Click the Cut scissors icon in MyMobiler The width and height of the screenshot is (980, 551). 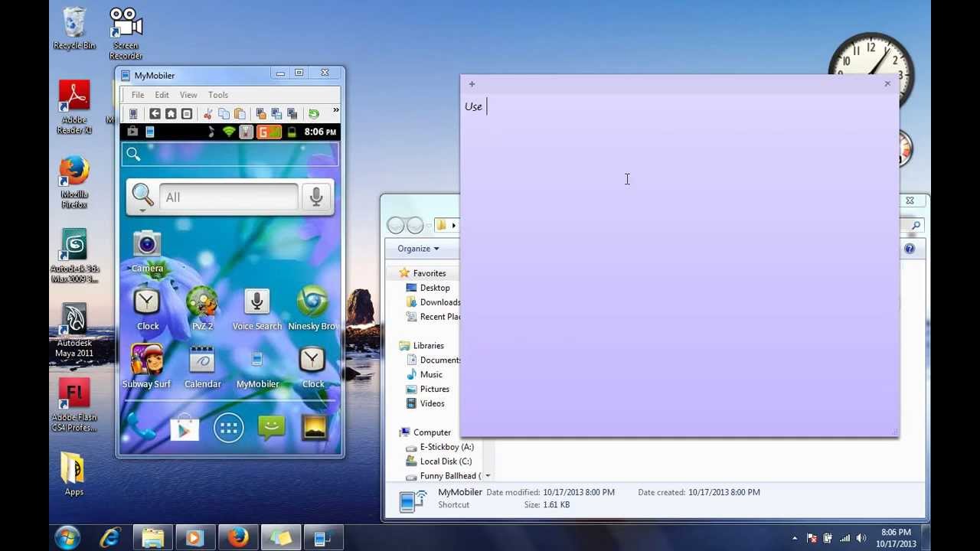207,114
